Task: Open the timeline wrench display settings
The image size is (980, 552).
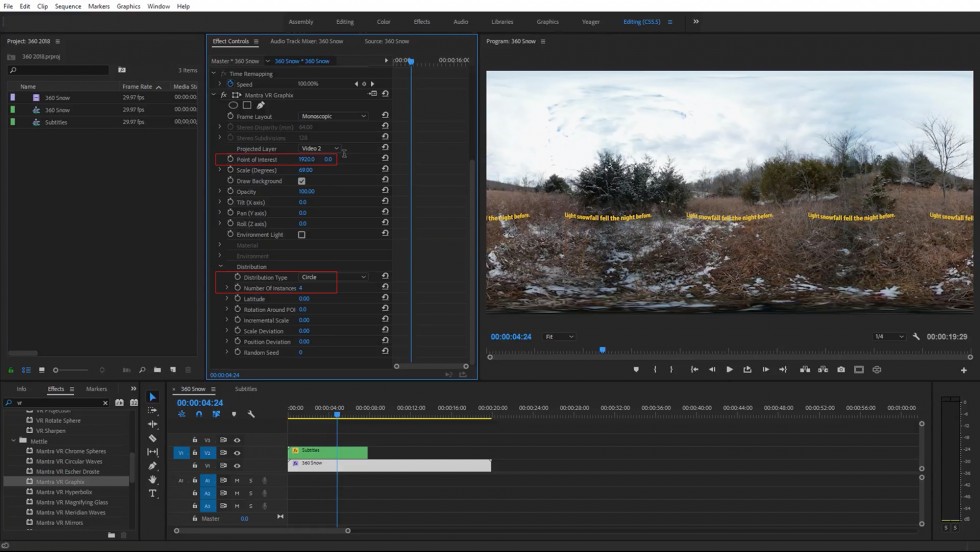Action: coord(251,414)
